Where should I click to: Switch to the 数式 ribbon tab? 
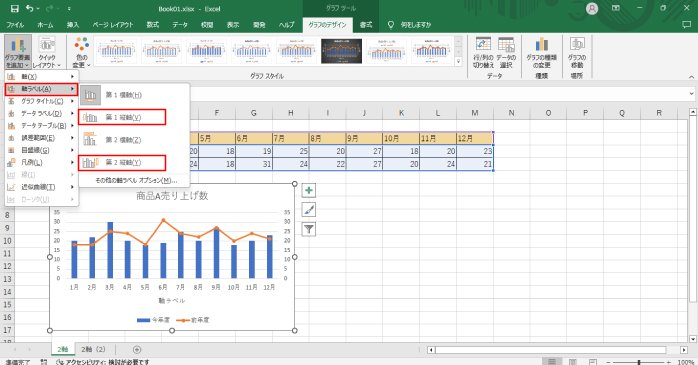153,25
